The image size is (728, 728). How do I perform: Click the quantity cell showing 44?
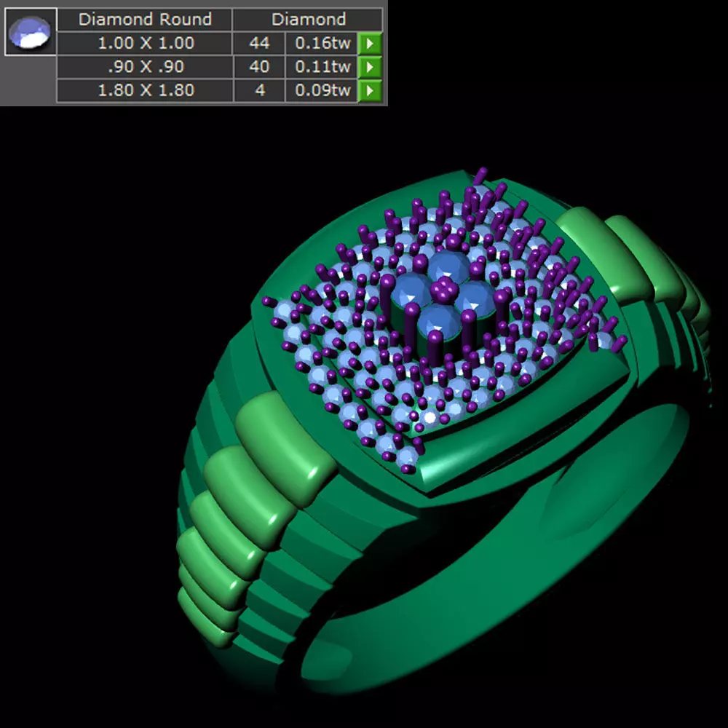tap(259, 43)
